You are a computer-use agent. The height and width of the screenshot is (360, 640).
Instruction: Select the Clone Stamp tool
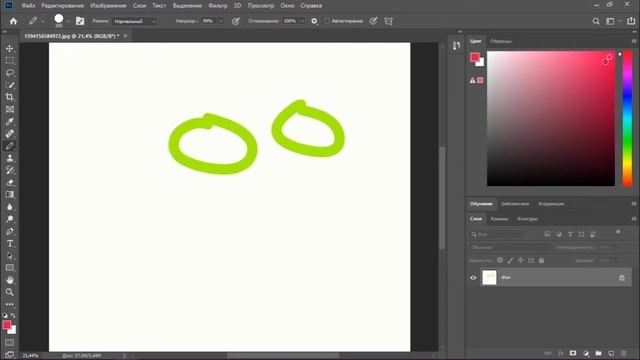[x=10, y=158]
